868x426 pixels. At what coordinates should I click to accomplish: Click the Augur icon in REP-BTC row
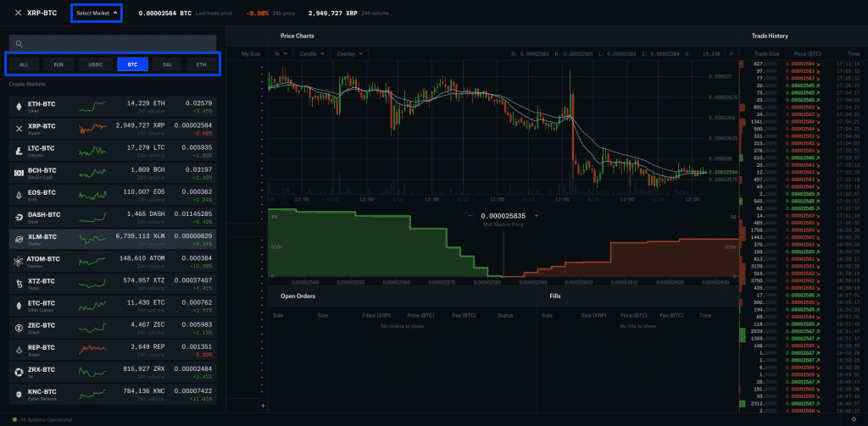tap(19, 350)
